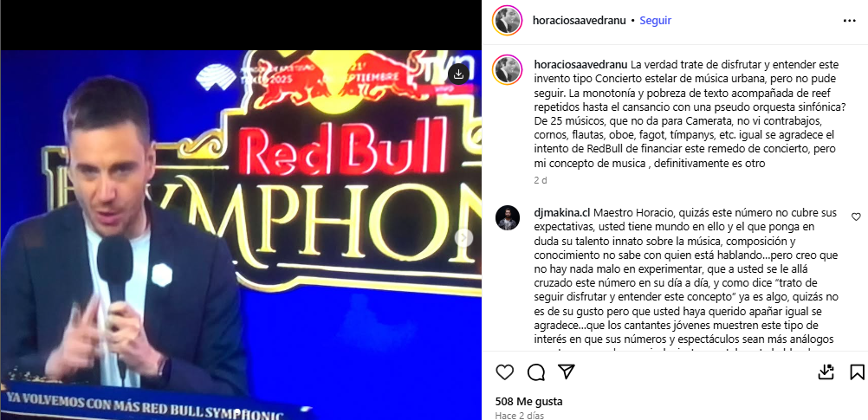Open horaciosaavedranu username link in header
The height and width of the screenshot is (420, 868).
(x=579, y=21)
